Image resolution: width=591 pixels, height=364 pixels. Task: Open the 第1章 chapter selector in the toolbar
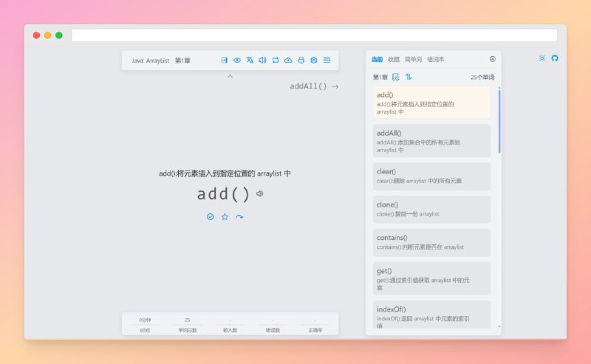coord(182,61)
